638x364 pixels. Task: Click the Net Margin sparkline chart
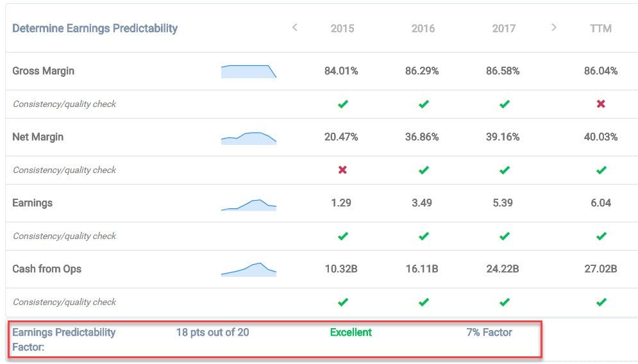coord(248,138)
